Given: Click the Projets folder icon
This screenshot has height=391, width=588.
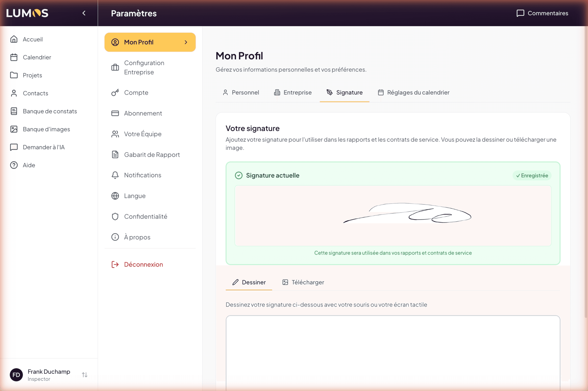Looking at the screenshot, I should 14,75.
